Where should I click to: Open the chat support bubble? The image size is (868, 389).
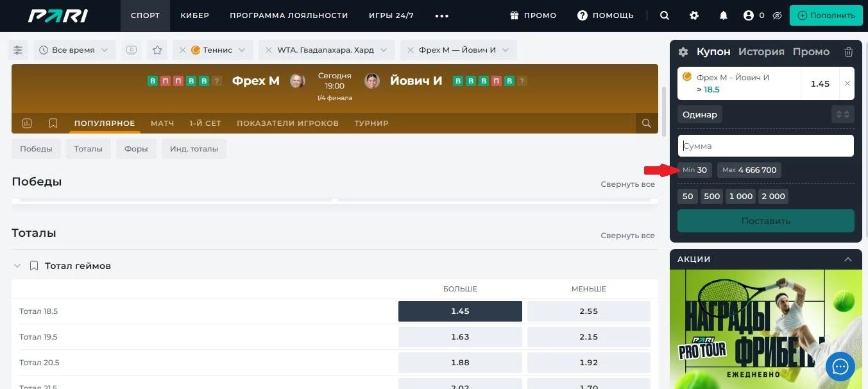click(840, 367)
